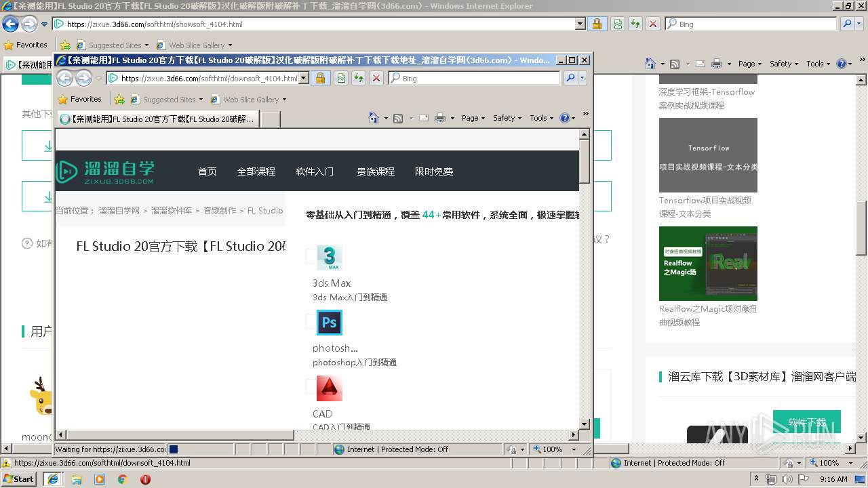
Task: Click the Add to Favorites Bar icon in front window
Action: coord(119,99)
